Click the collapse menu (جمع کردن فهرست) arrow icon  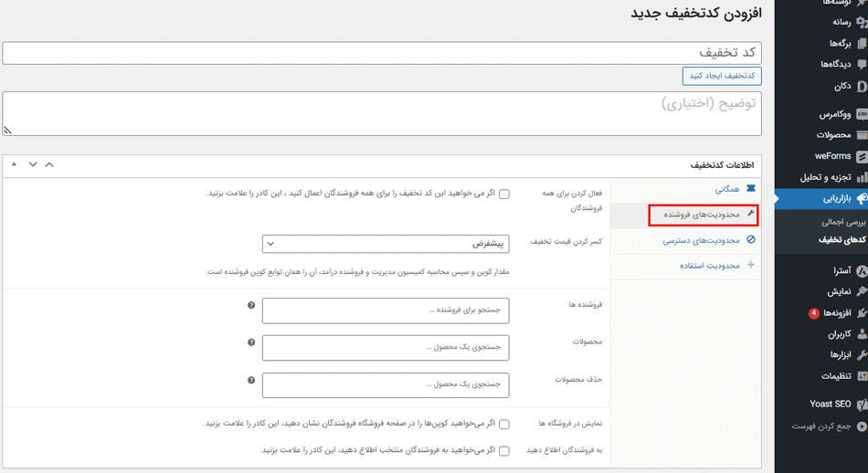click(862, 426)
